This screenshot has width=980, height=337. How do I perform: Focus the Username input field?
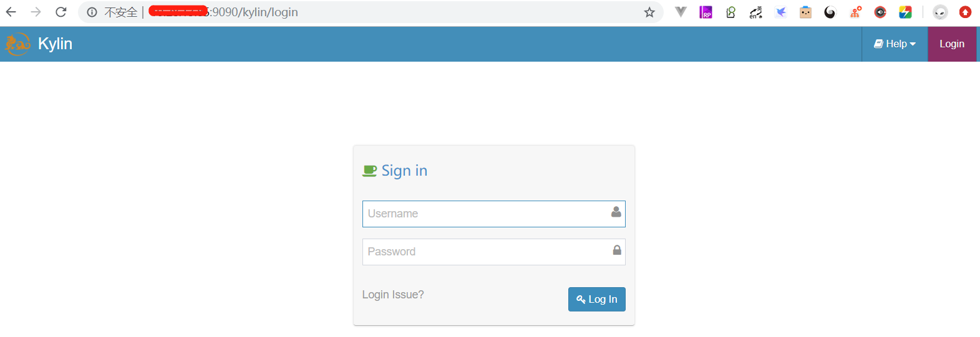point(493,214)
